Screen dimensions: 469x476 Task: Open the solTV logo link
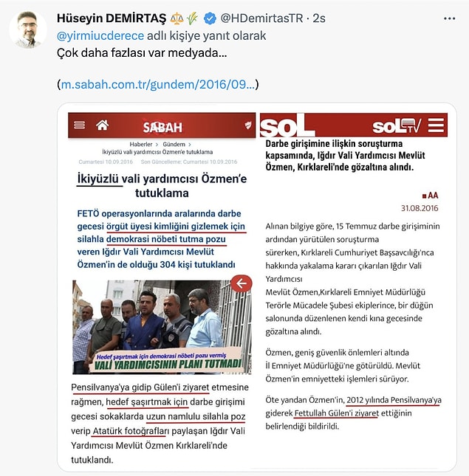tap(397, 125)
